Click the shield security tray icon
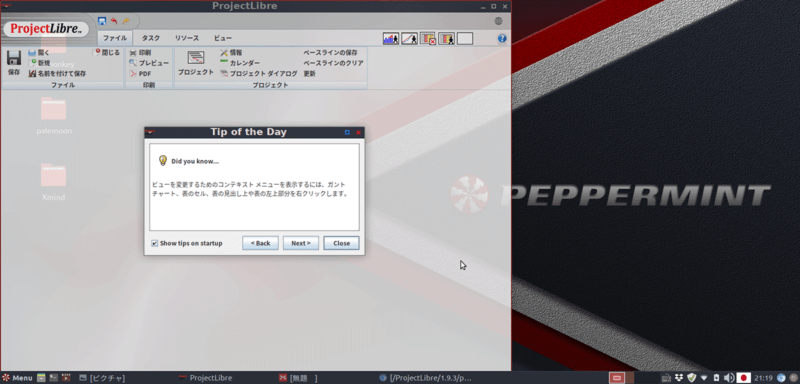This screenshot has height=384, width=800. coord(691,378)
